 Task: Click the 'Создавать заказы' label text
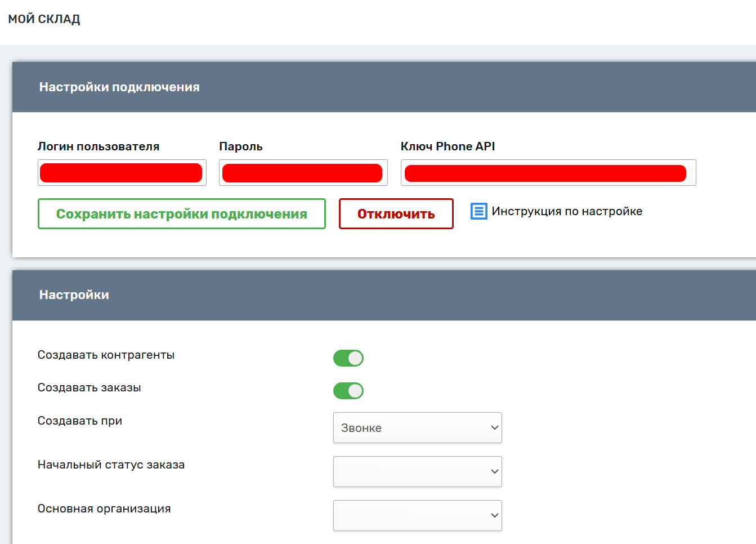tap(89, 388)
